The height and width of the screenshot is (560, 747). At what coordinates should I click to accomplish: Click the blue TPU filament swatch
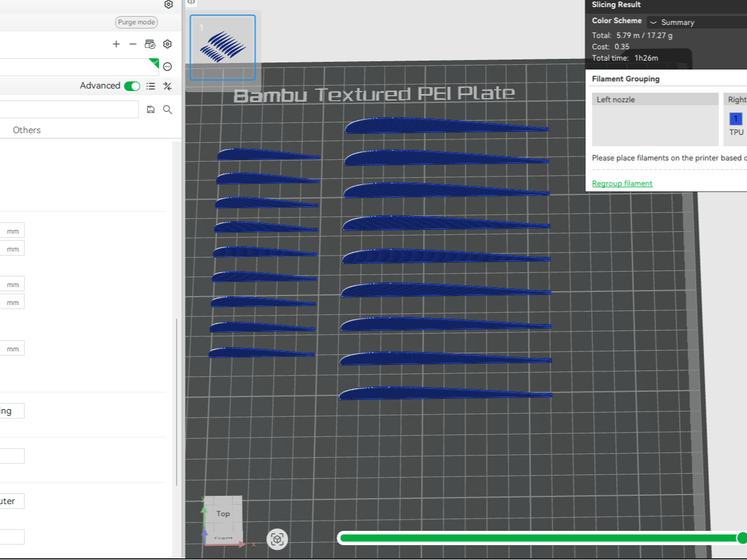click(736, 118)
